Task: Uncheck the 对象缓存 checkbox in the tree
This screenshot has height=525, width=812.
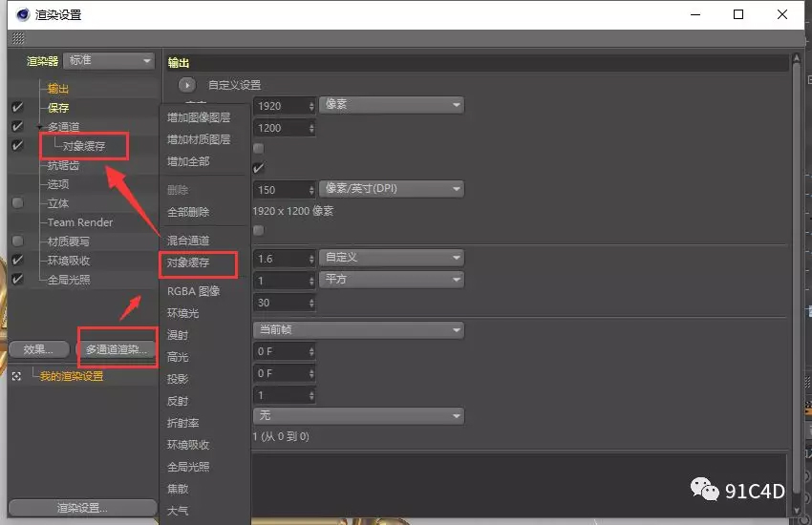Action: [17, 145]
